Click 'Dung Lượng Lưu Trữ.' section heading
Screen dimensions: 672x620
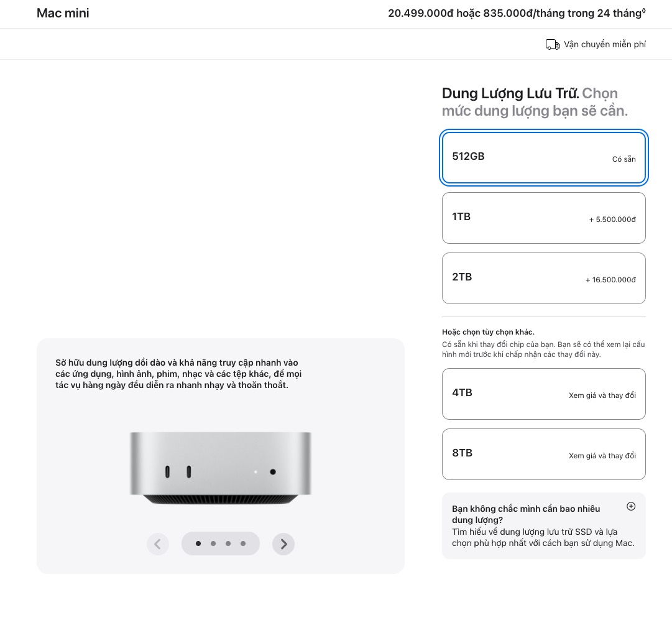point(510,93)
